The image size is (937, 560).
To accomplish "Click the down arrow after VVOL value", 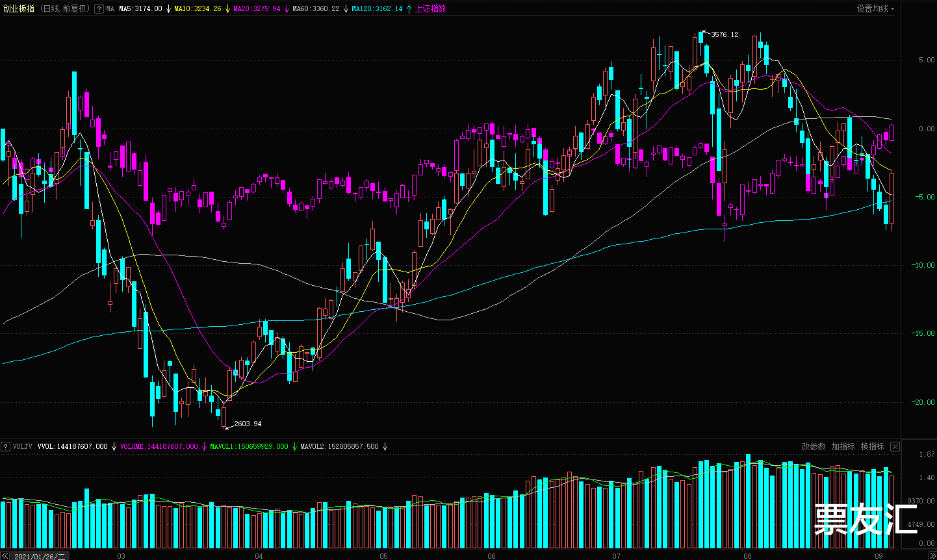I will pyautogui.click(x=114, y=447).
